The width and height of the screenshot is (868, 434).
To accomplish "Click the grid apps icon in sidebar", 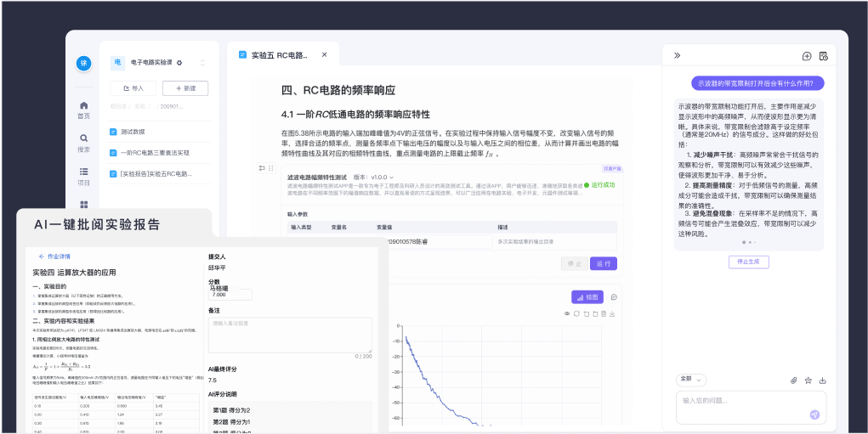I will [x=83, y=205].
